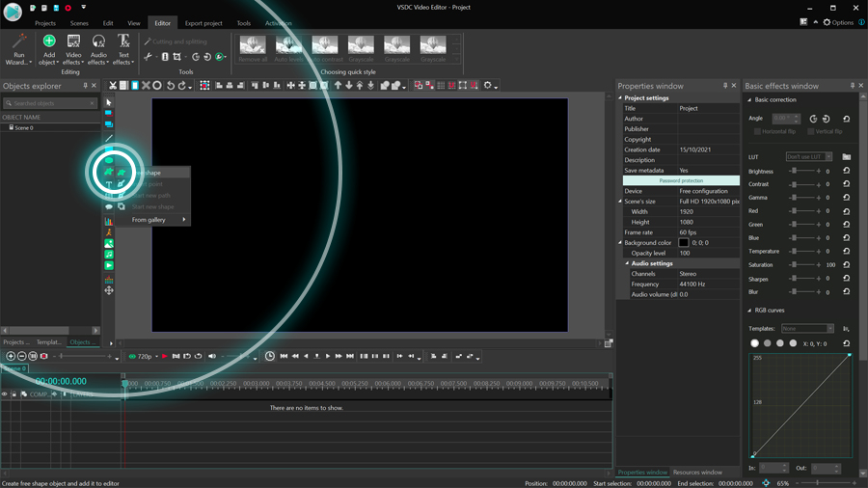
Task: Click Password protection button
Action: pos(681,180)
